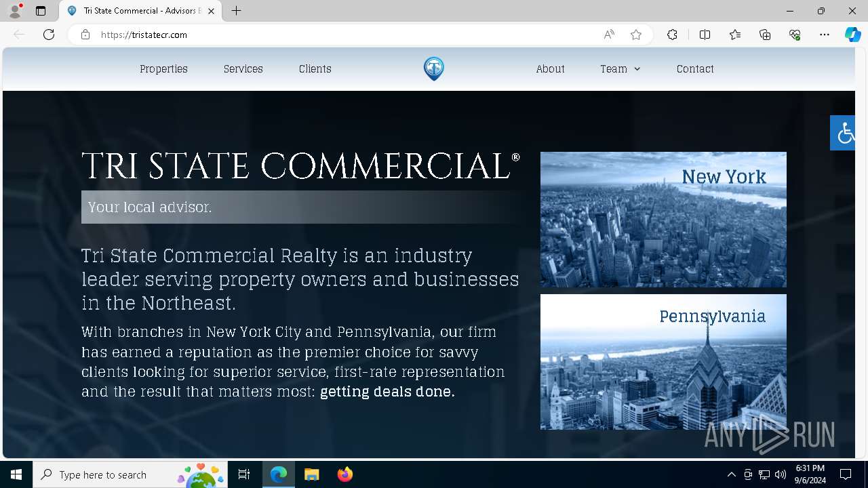Switch to Edge in the taskbar
This screenshot has width=868, height=488.
[279, 474]
